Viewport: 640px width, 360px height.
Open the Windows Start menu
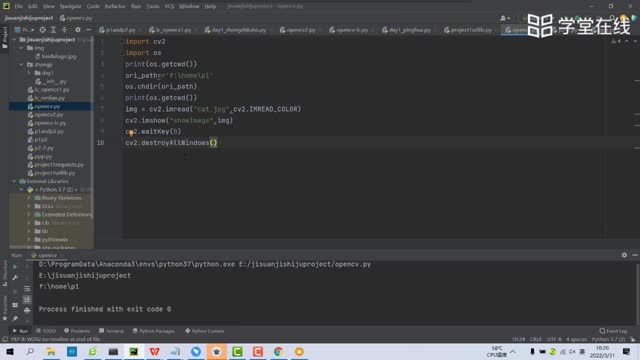(x=10, y=351)
